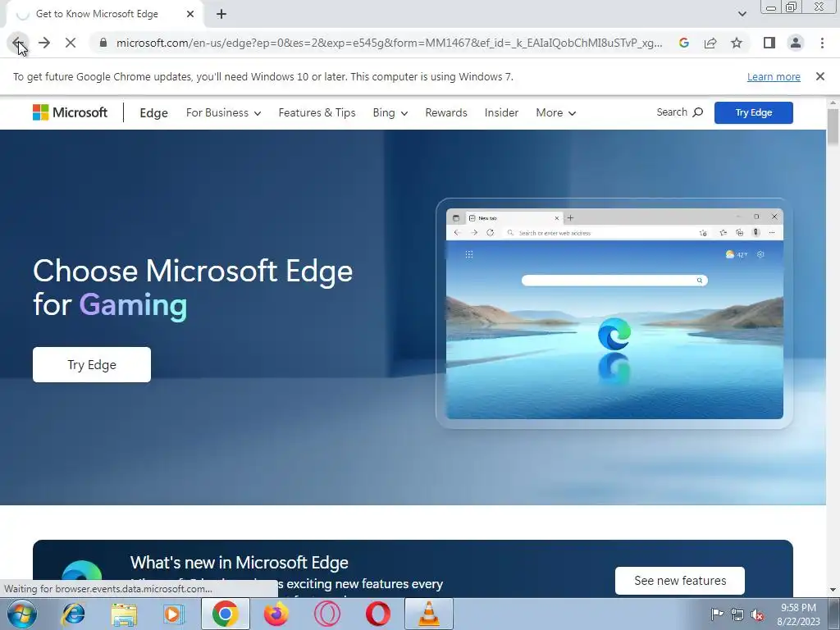Viewport: 840px width, 630px height.
Task: Click the blue Try Edge header button
Action: [753, 112]
